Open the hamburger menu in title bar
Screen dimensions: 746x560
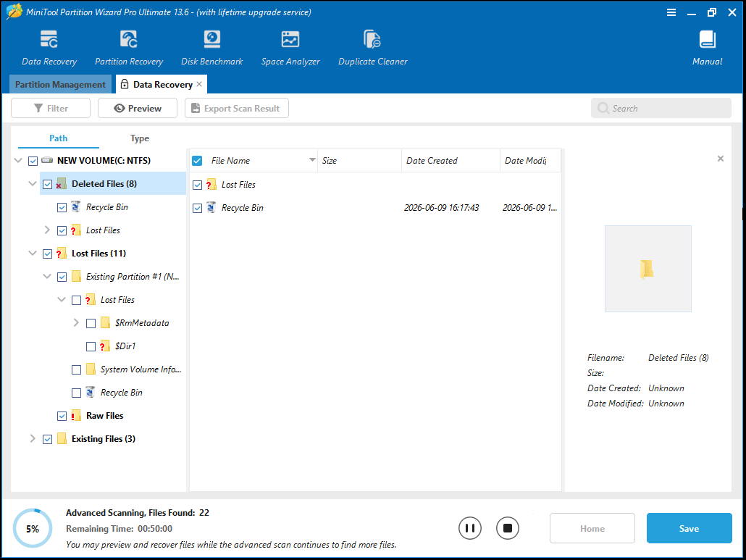pyautogui.click(x=671, y=12)
